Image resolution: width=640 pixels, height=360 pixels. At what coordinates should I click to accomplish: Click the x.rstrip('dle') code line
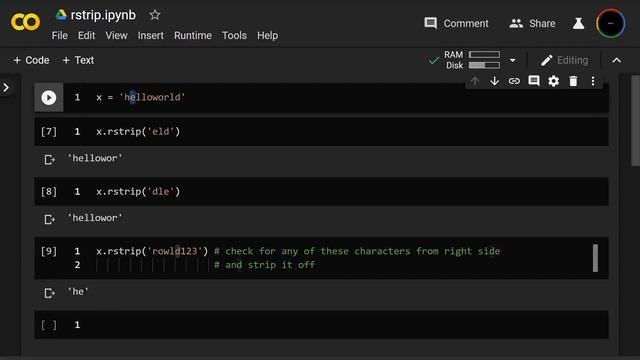(138, 191)
